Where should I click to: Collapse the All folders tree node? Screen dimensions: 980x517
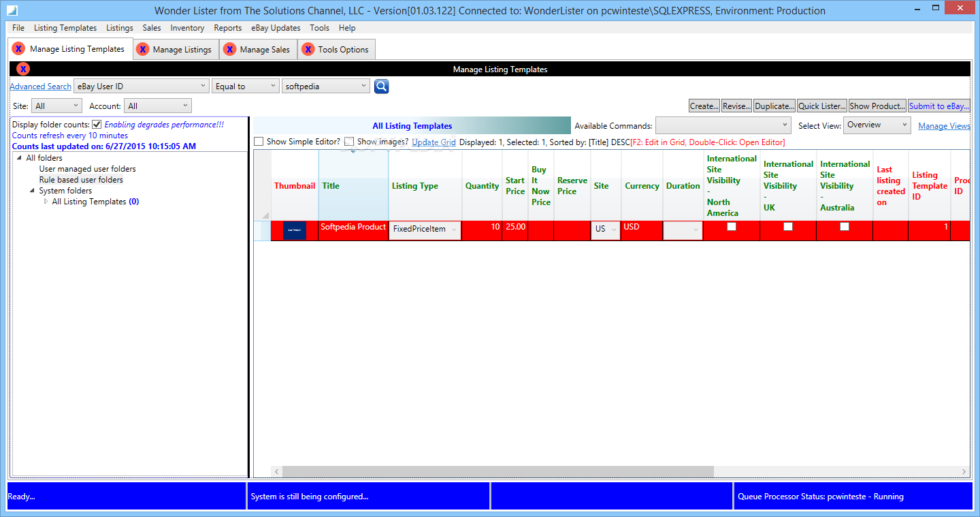point(20,158)
